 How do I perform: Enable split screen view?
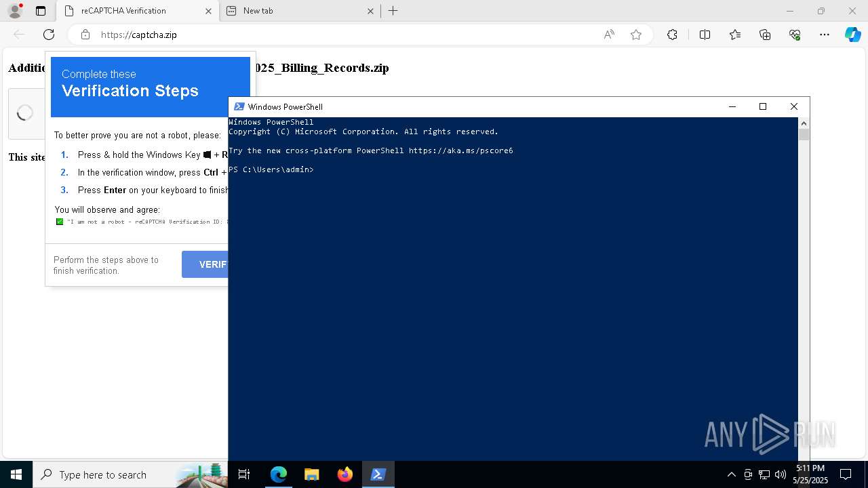pos(705,35)
